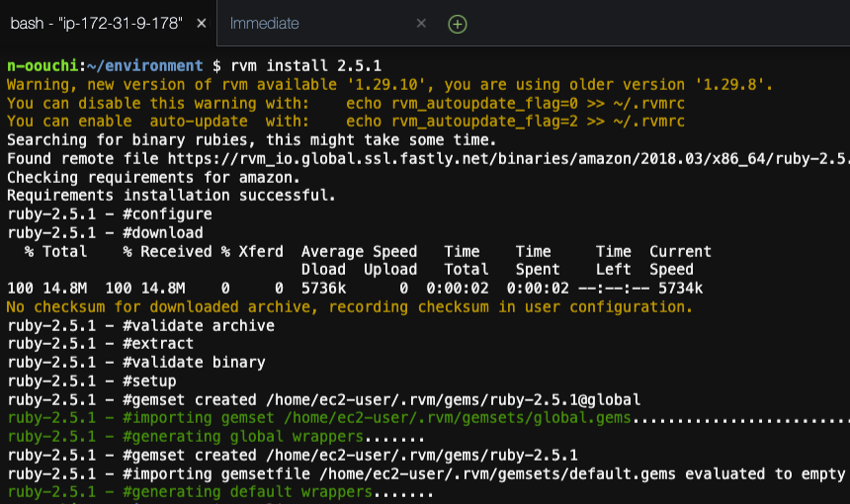This screenshot has height=504, width=850.
Task: Click the '#validate archive' line
Action: click(x=141, y=326)
